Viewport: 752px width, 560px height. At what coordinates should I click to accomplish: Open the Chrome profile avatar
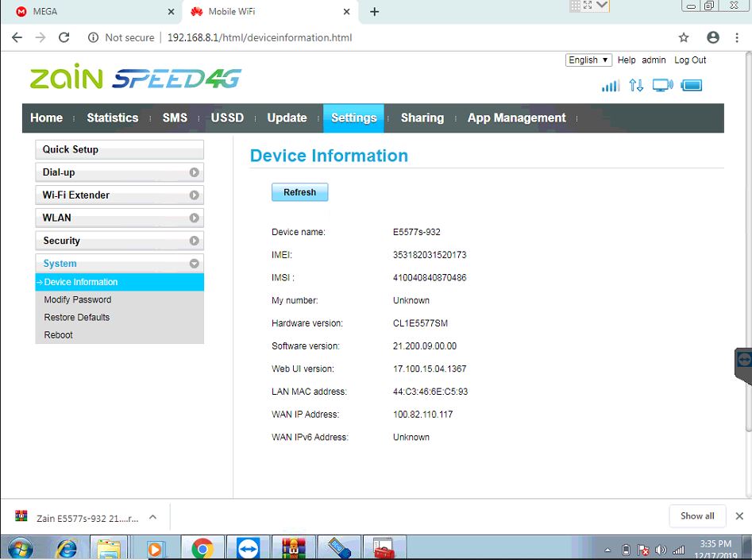click(x=712, y=37)
